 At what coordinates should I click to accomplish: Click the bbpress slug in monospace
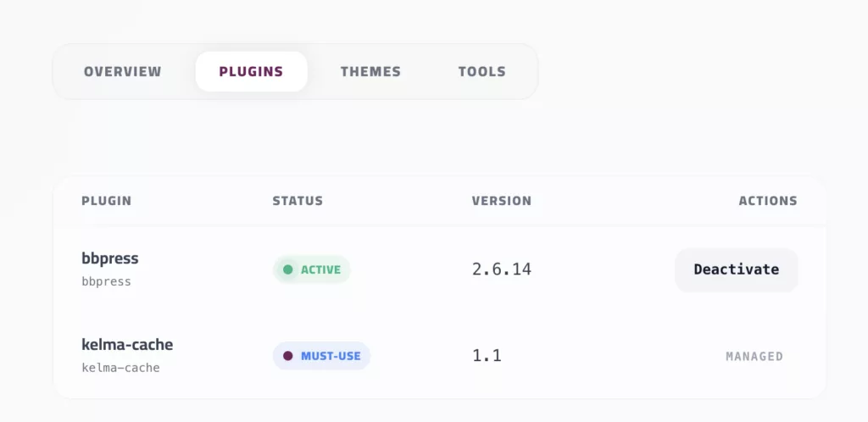[x=106, y=281]
